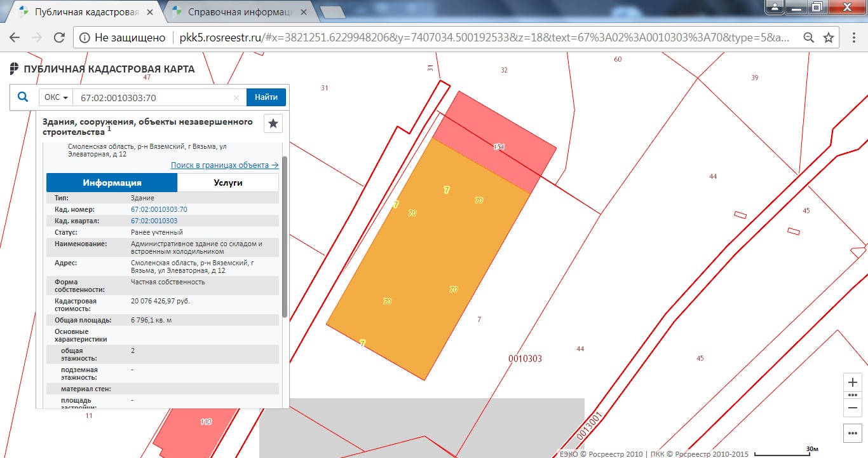
Task: Switch to Справочная информация browser tab
Action: (238, 11)
